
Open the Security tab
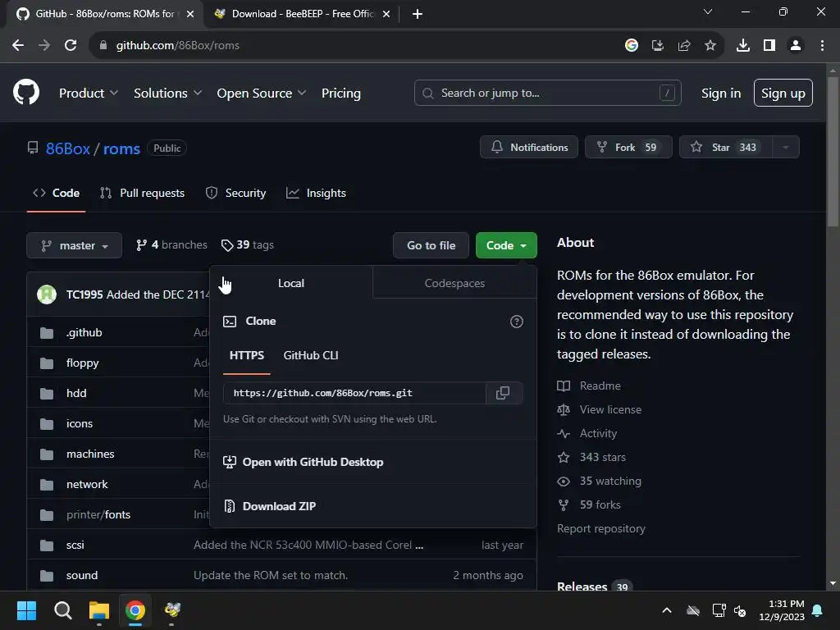tap(235, 193)
